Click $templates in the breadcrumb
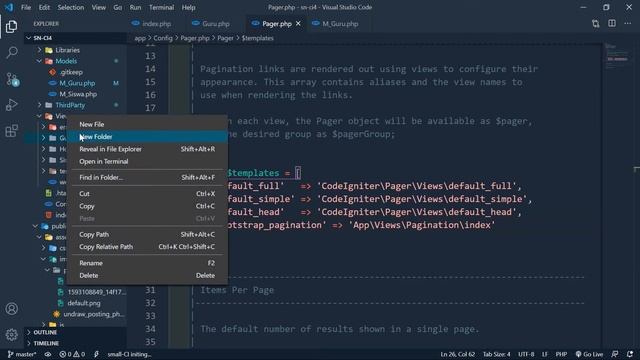This screenshot has height=360, width=640. click(258, 38)
